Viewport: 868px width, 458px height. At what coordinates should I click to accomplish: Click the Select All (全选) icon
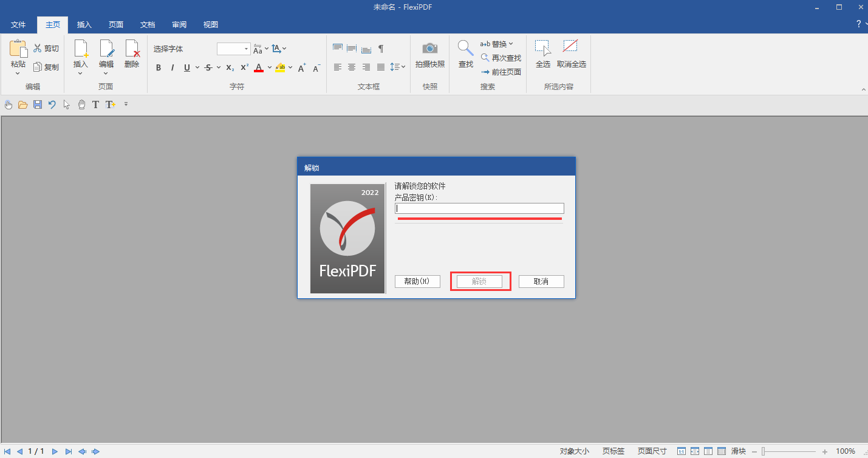click(x=542, y=47)
